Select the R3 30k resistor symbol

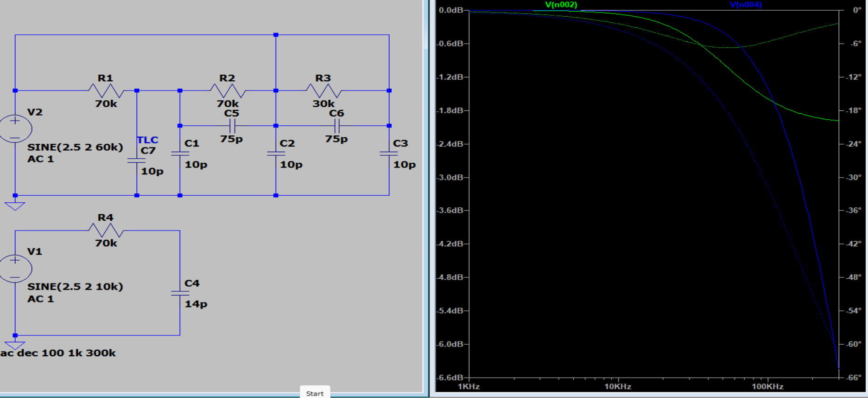pyautogui.click(x=323, y=90)
